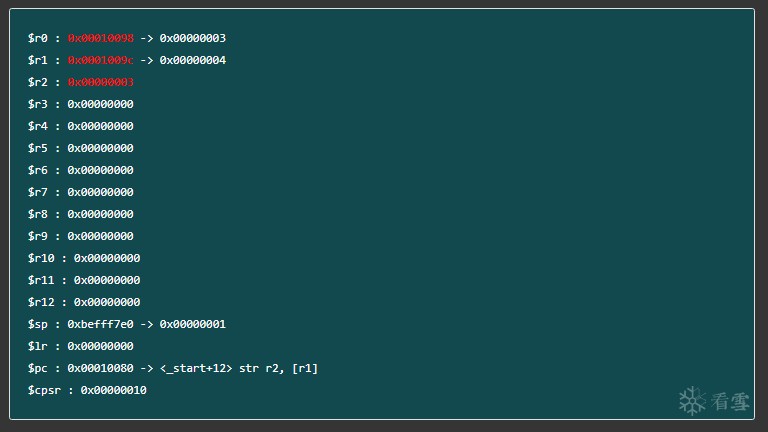
Task: Click the $r0 dereferenced value 0x00000003
Action: (192, 38)
